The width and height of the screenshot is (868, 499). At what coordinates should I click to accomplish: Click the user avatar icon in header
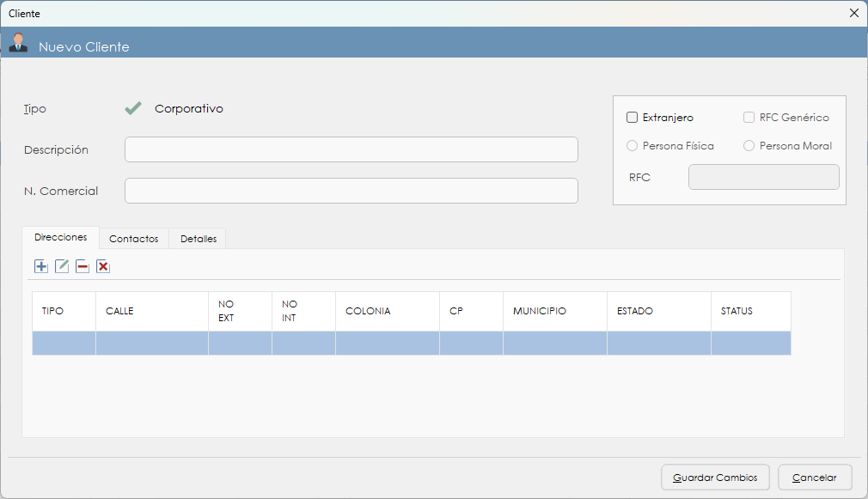coord(18,43)
